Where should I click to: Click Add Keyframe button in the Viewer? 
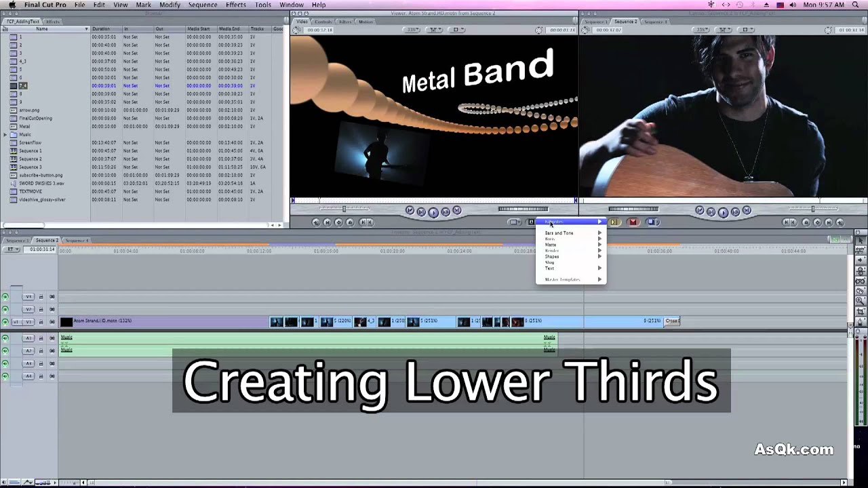click(338, 222)
